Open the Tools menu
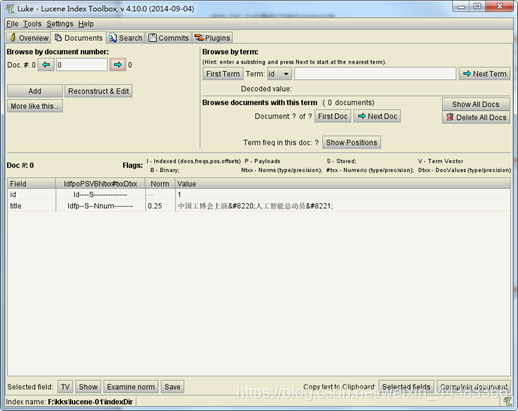Image resolution: width=518 pixels, height=411 pixels. click(32, 24)
